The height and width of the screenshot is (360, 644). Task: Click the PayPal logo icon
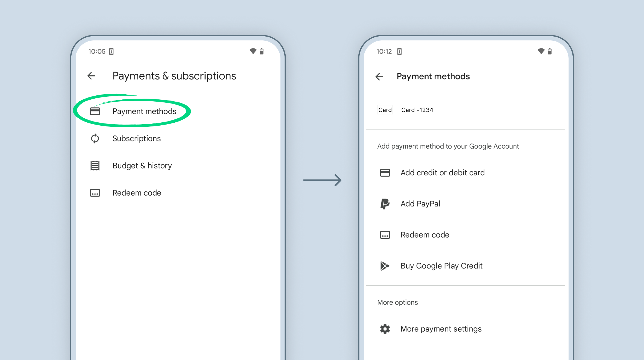pyautogui.click(x=385, y=204)
